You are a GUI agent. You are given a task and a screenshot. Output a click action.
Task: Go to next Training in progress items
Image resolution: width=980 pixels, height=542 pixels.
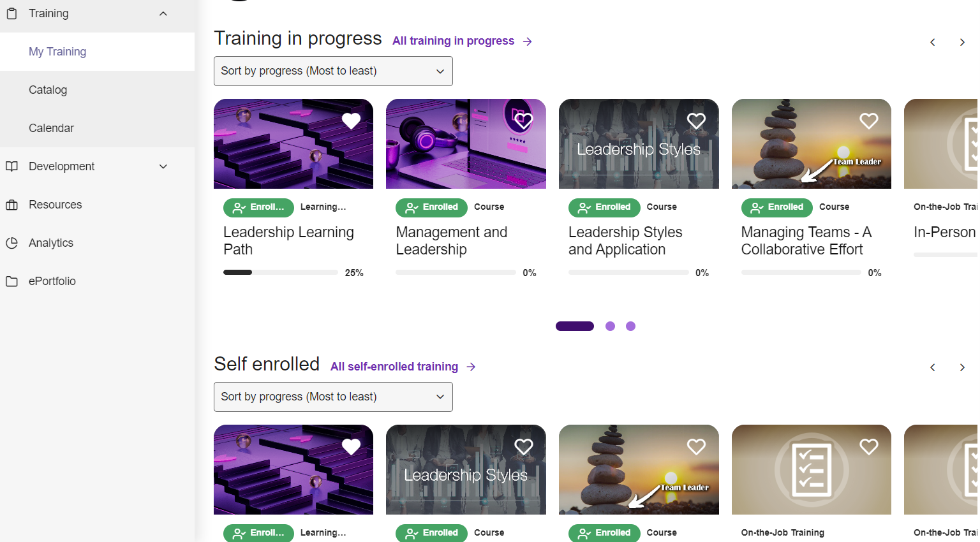point(962,42)
